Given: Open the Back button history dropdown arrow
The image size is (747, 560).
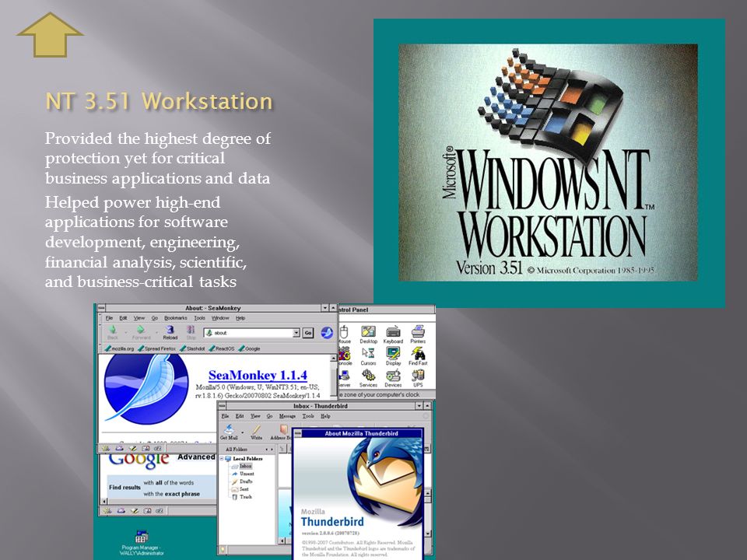Looking at the screenshot, I should coord(126,332).
